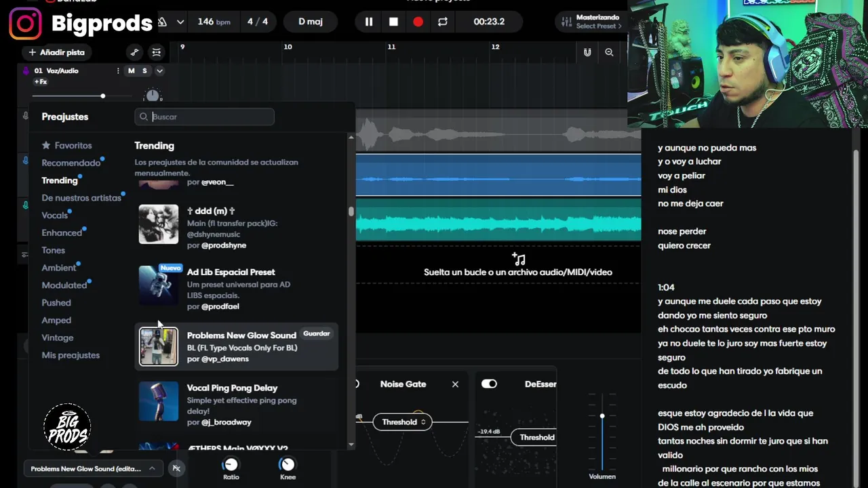The width and height of the screenshot is (868, 488).
Task: Click the automation curve icon
Action: coord(134,52)
